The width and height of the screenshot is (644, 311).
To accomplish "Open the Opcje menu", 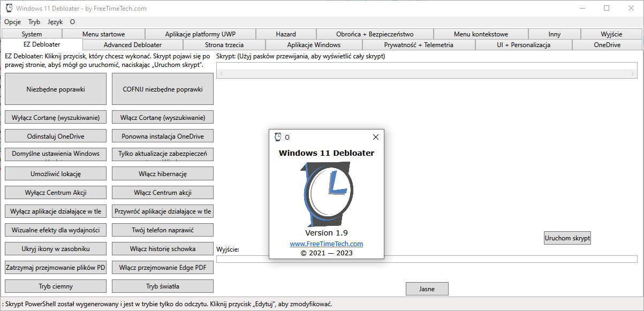I will pyautogui.click(x=12, y=22).
